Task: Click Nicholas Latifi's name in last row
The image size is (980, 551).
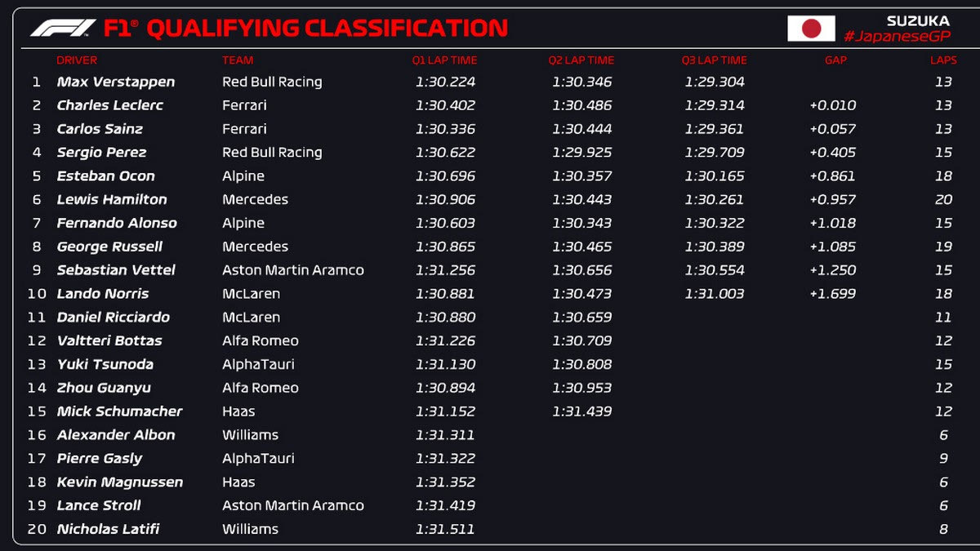Action: click(x=108, y=529)
